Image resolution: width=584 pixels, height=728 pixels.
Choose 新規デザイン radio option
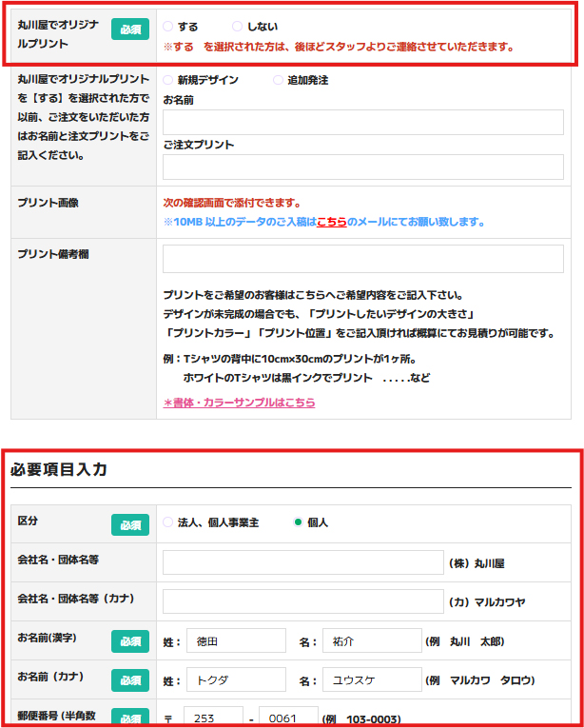point(167,80)
